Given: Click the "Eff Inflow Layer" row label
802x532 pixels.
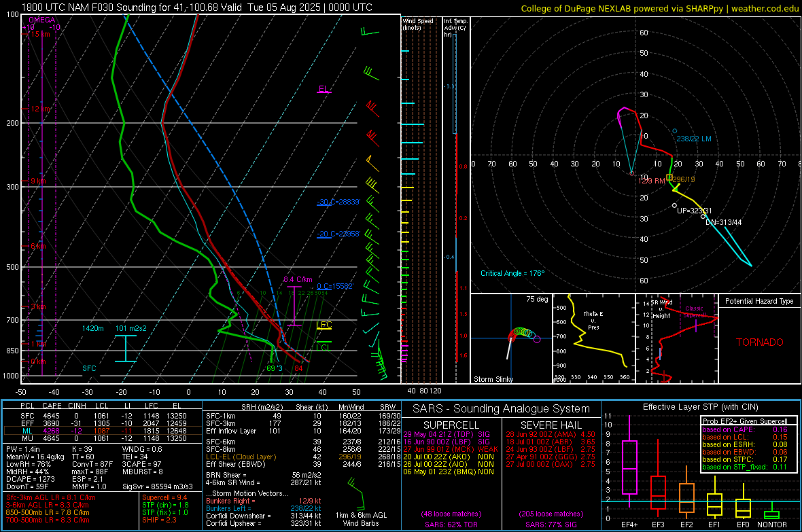Looking at the screenshot, I should tap(231, 431).
